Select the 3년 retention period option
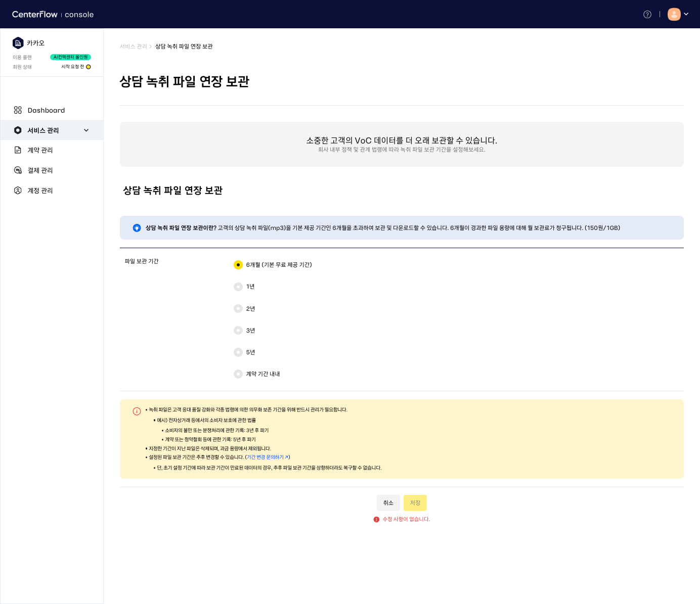The height and width of the screenshot is (604, 700). tap(238, 331)
